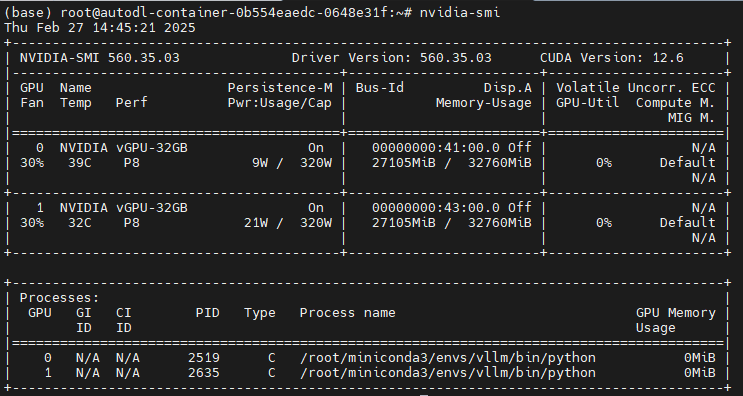
Task: Click the 39C temperature value
Action: click(x=80, y=163)
